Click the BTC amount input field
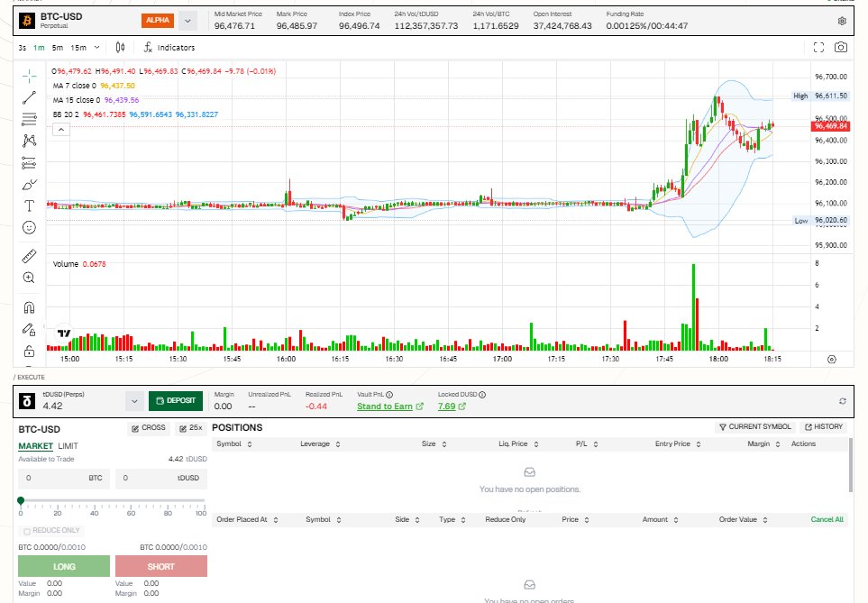Image resolution: width=868 pixels, height=603 pixels. pos(64,479)
